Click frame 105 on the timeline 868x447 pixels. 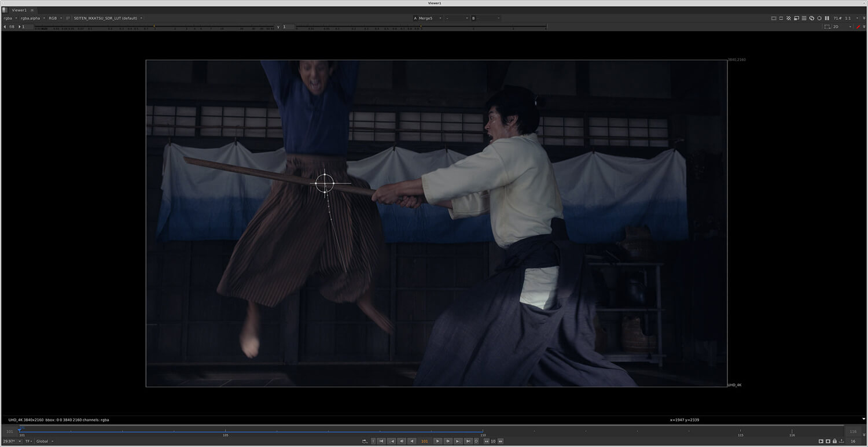(x=226, y=431)
